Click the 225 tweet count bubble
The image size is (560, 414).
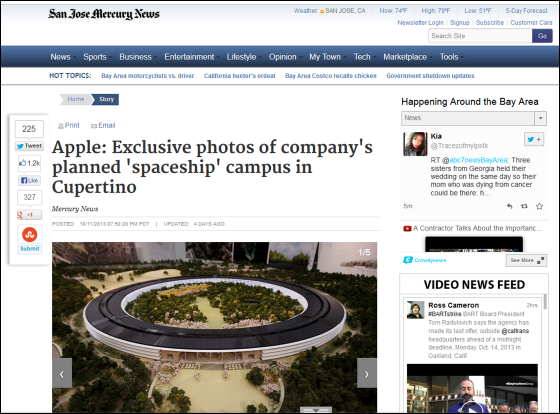tap(29, 129)
